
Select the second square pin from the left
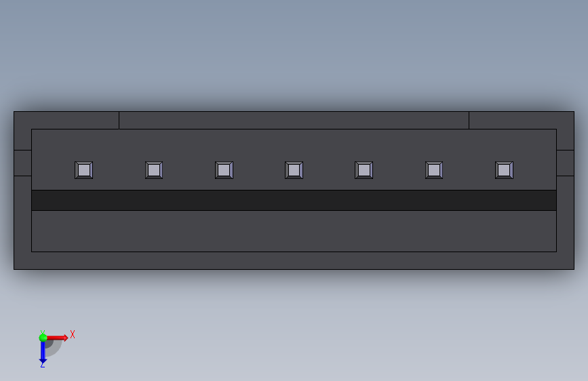(x=154, y=170)
